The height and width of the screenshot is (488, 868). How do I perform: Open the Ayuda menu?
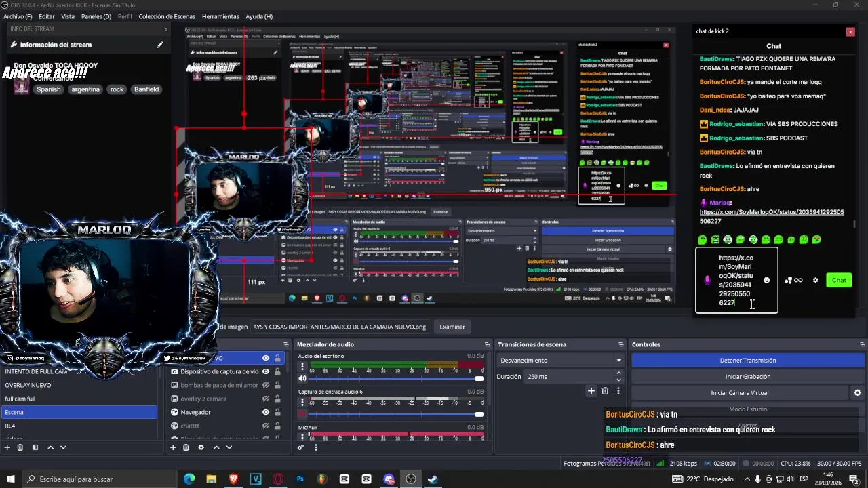click(x=259, y=16)
